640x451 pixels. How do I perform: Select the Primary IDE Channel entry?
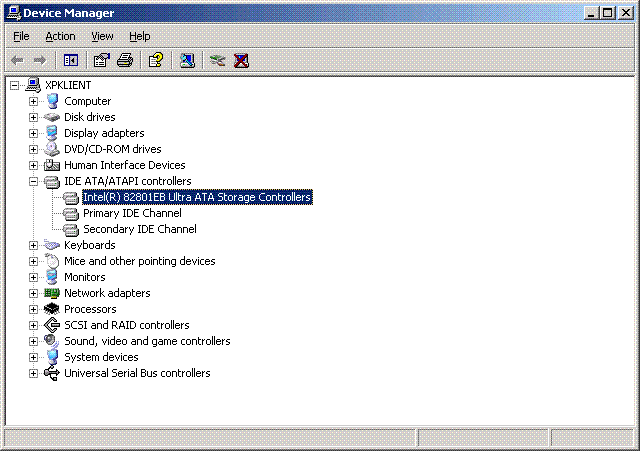pyautogui.click(x=132, y=213)
